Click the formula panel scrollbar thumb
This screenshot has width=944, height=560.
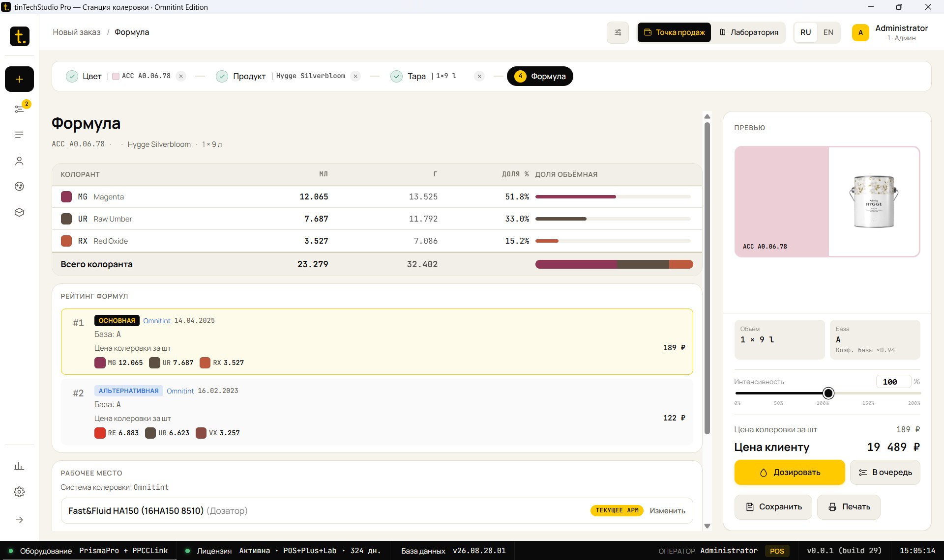707,278
